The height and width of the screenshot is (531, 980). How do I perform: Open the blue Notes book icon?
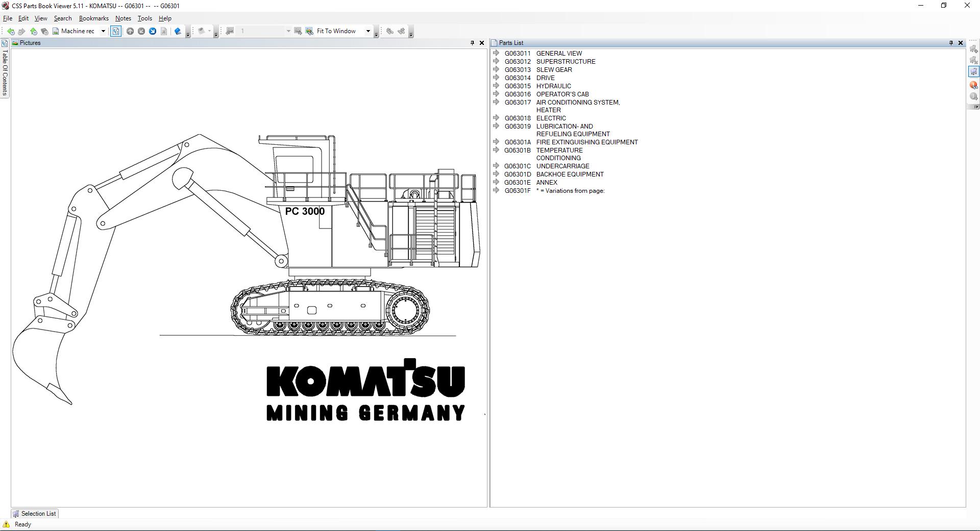coord(178,31)
